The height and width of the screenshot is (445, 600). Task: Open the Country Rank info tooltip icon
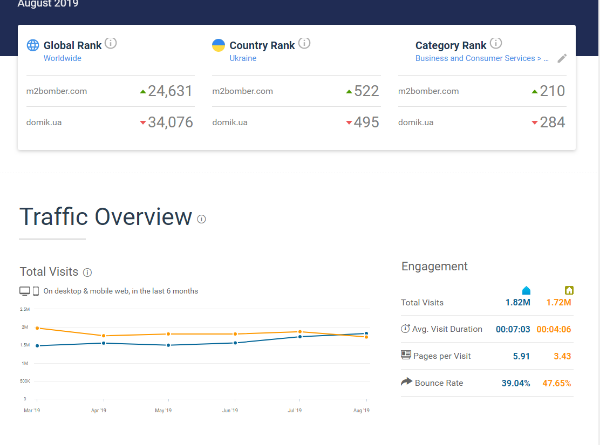click(304, 43)
